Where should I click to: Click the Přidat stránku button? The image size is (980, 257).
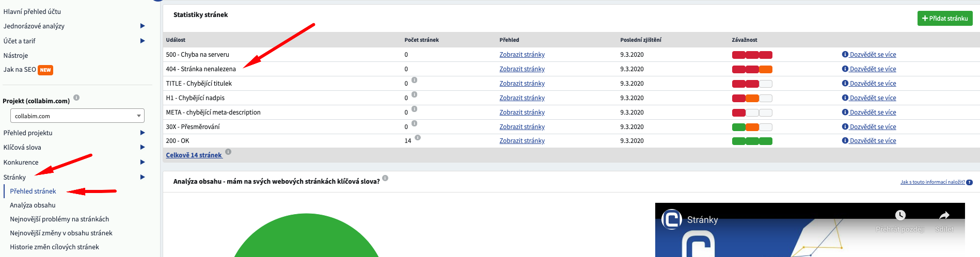click(x=945, y=19)
